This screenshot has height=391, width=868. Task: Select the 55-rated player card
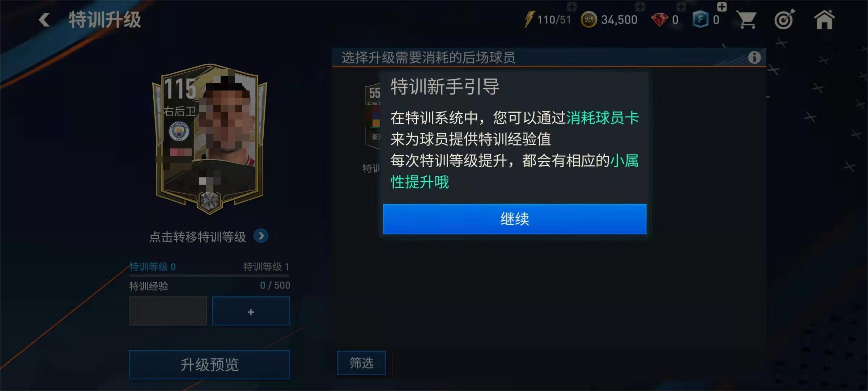tap(373, 116)
